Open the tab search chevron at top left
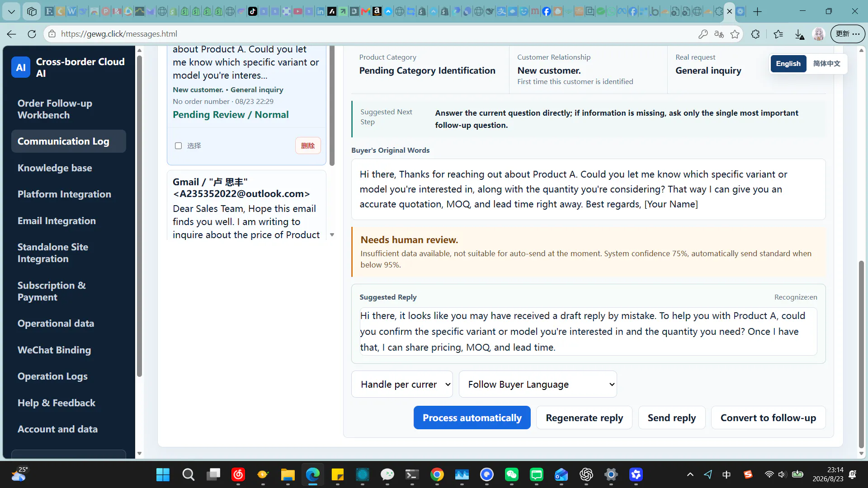The height and width of the screenshot is (488, 868). click(x=11, y=11)
